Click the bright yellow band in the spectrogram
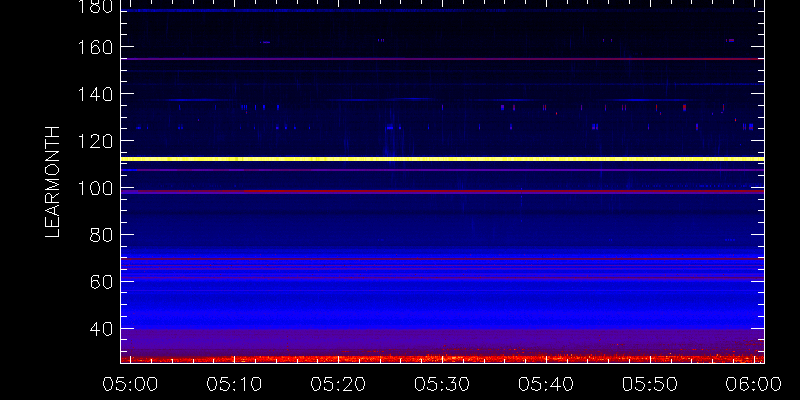800x400 pixels. 442,159
